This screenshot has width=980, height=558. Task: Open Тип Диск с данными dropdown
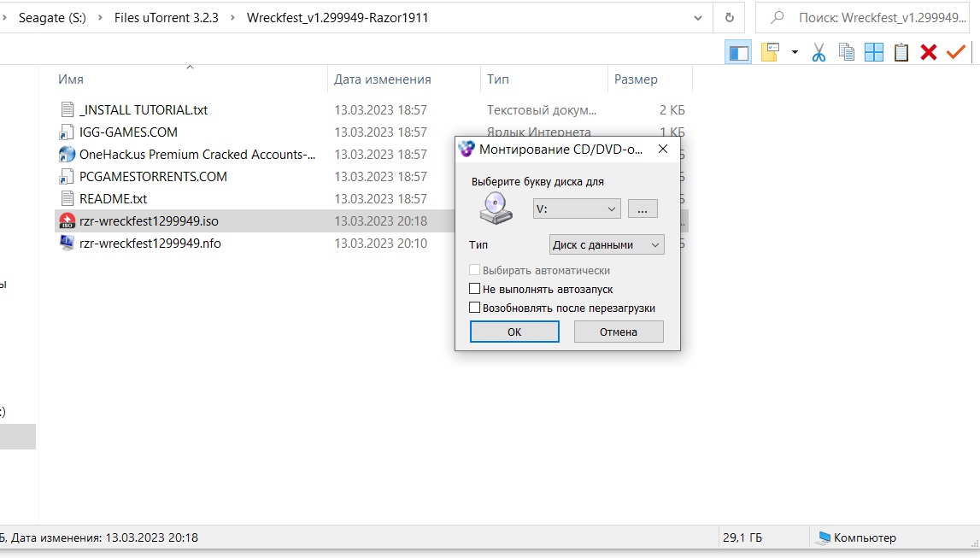[x=607, y=245]
